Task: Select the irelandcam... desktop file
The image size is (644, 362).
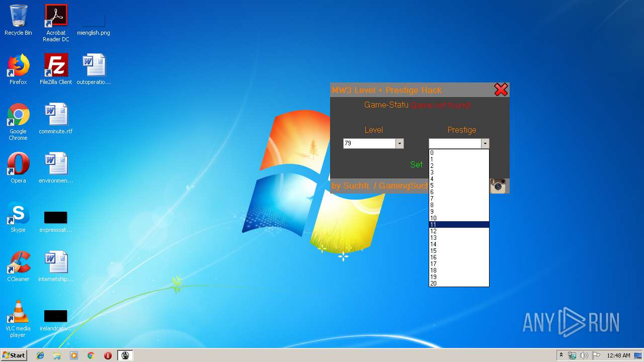Action: 56,320
